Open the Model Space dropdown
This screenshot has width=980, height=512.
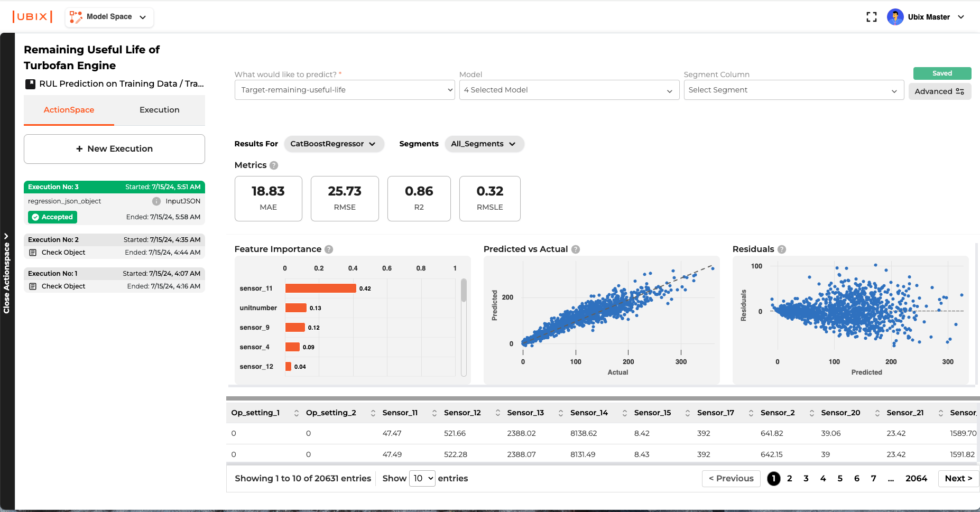tap(109, 17)
